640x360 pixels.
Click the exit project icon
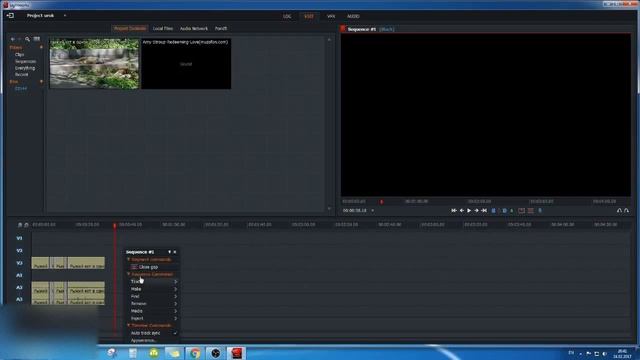10,16
